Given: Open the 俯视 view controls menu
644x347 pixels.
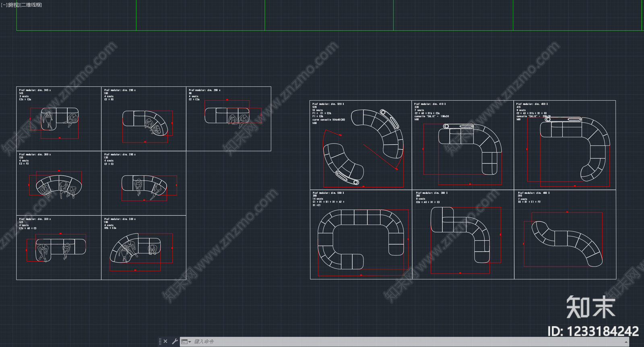Looking at the screenshot, I should [14, 5].
